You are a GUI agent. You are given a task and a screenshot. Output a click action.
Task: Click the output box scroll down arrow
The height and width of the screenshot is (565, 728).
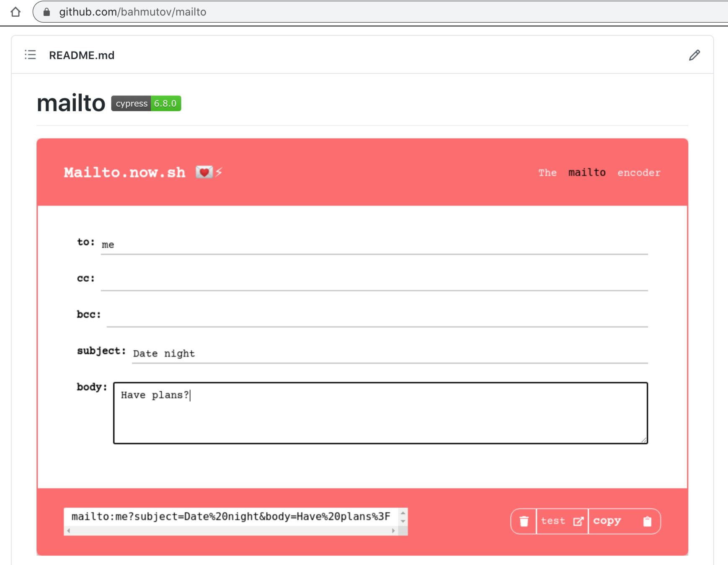click(x=403, y=521)
